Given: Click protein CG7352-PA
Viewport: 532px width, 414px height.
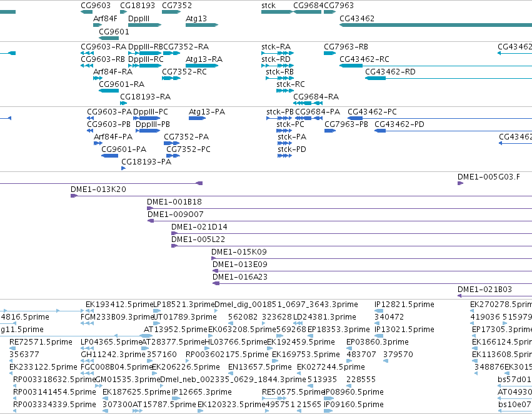Looking at the screenshot, I should (x=172, y=143).
